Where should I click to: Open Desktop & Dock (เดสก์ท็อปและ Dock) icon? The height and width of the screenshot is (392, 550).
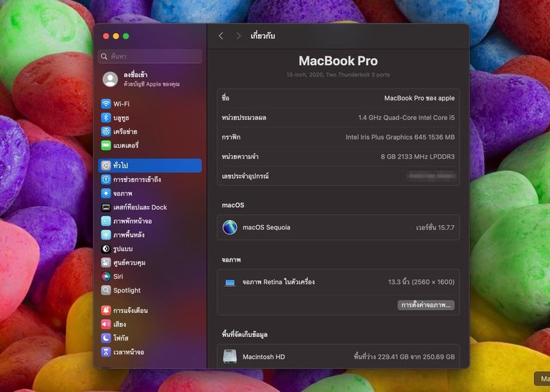(106, 207)
